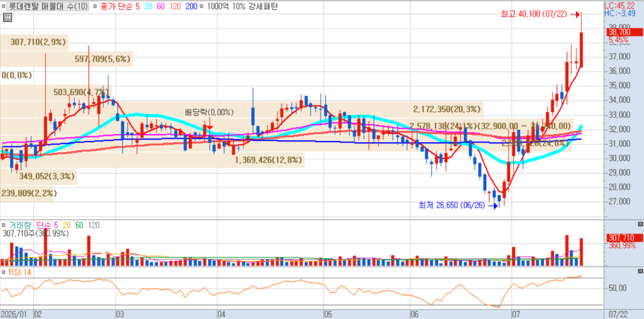Click the 35,000 price axis label
Image resolution: width=644 pixels, height=319 pixels.
(619, 85)
